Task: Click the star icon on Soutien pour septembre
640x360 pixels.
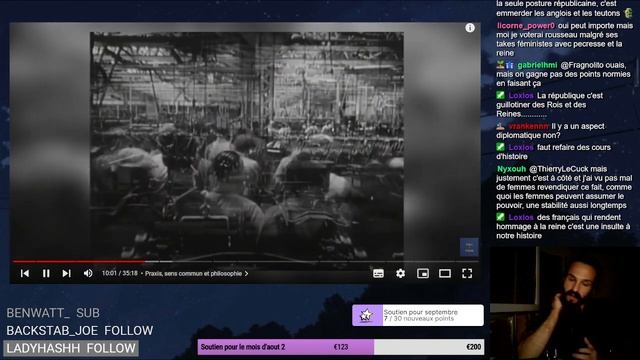Action: point(367,315)
